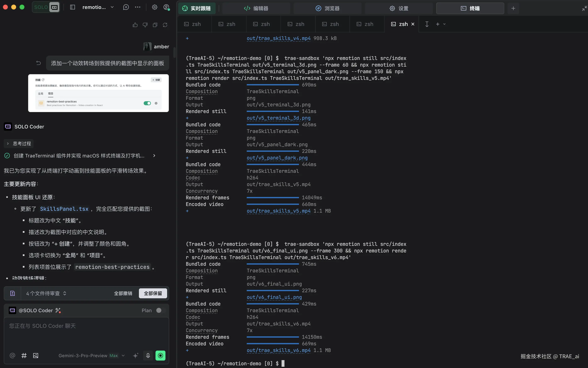
Task: Click the # context reference icon
Action: 24,356
